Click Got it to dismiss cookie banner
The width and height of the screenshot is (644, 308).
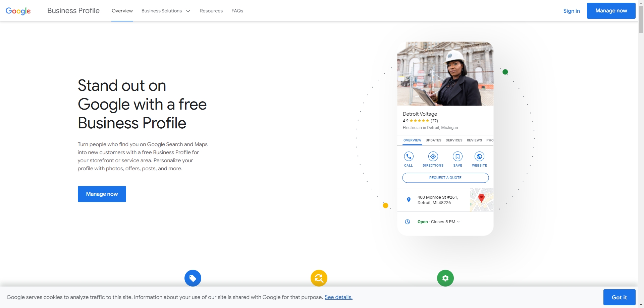pos(619,297)
